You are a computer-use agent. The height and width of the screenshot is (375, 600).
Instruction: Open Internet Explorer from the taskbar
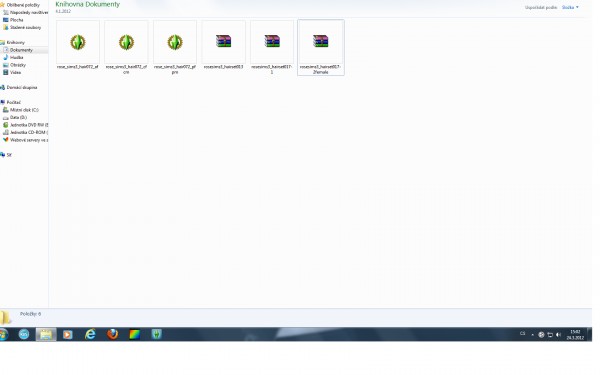(90, 334)
